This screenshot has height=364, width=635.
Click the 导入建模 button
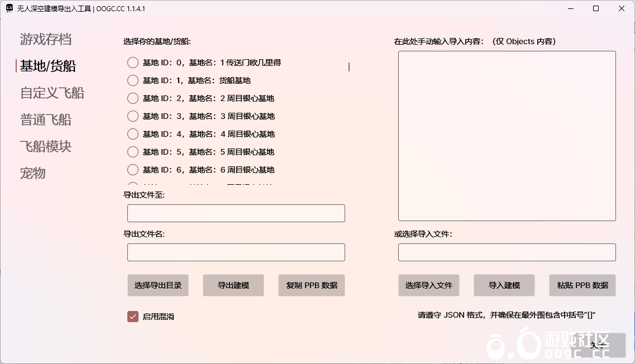[504, 285]
